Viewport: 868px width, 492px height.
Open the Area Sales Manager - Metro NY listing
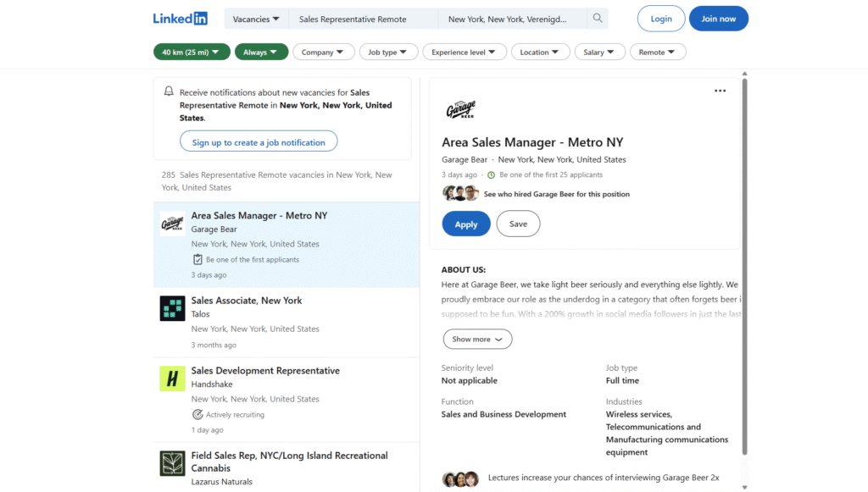(287, 245)
